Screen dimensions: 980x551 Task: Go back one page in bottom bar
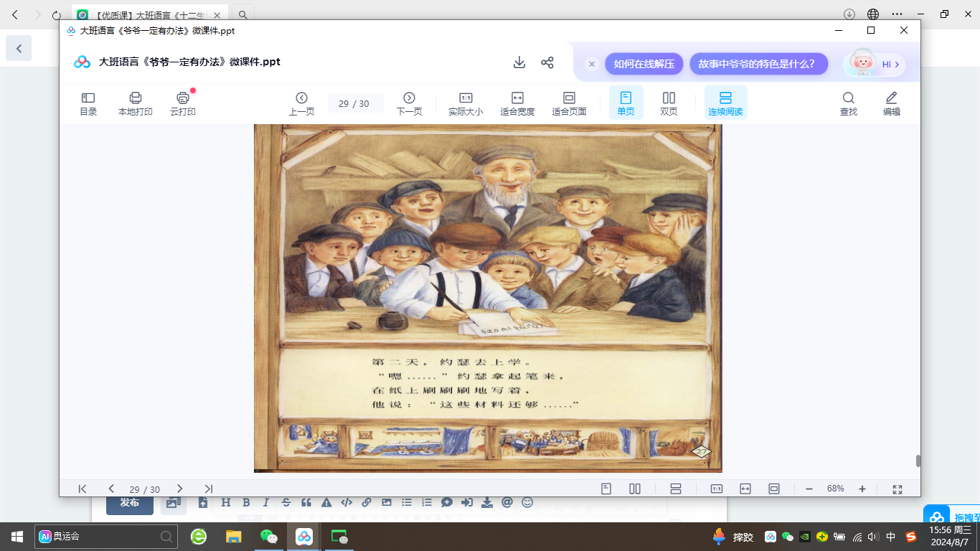pyautogui.click(x=111, y=489)
